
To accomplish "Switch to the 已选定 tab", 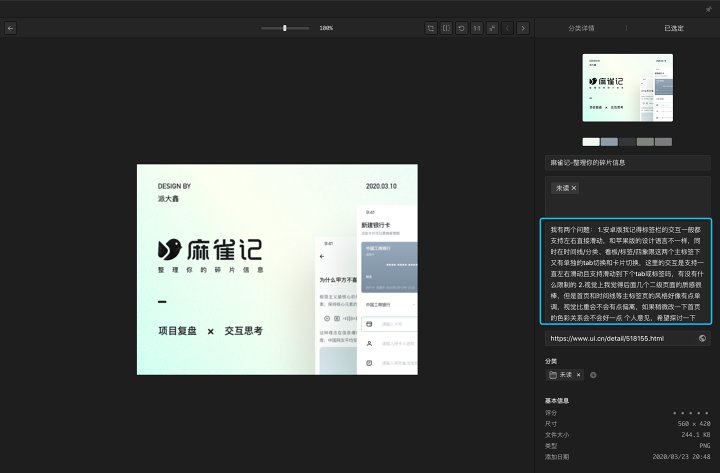I will [674, 28].
